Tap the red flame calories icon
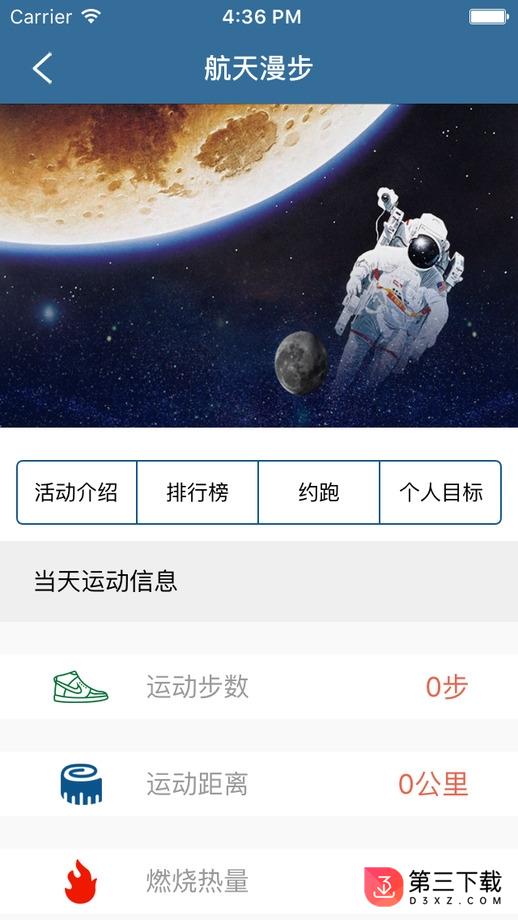This screenshot has width=518, height=920. tap(80, 882)
